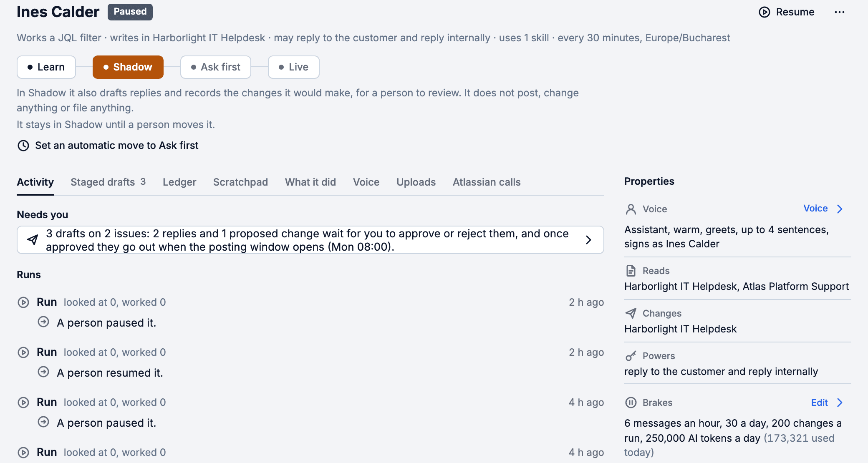
Task: Click the Edit link for Brakes
Action: click(819, 403)
